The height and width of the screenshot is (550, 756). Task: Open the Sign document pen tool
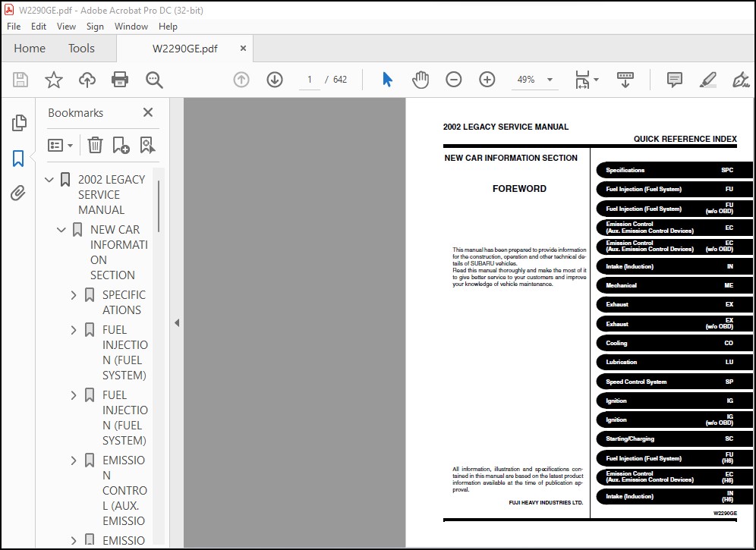[741, 80]
